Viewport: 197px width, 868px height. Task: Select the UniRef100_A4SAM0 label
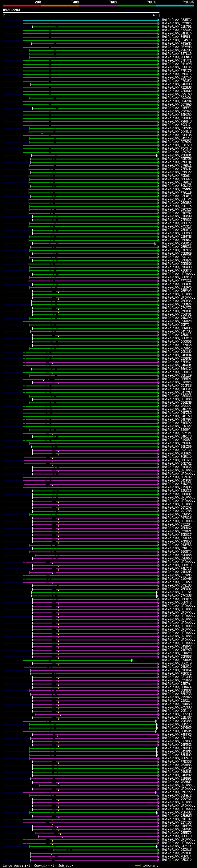tap(176, 43)
